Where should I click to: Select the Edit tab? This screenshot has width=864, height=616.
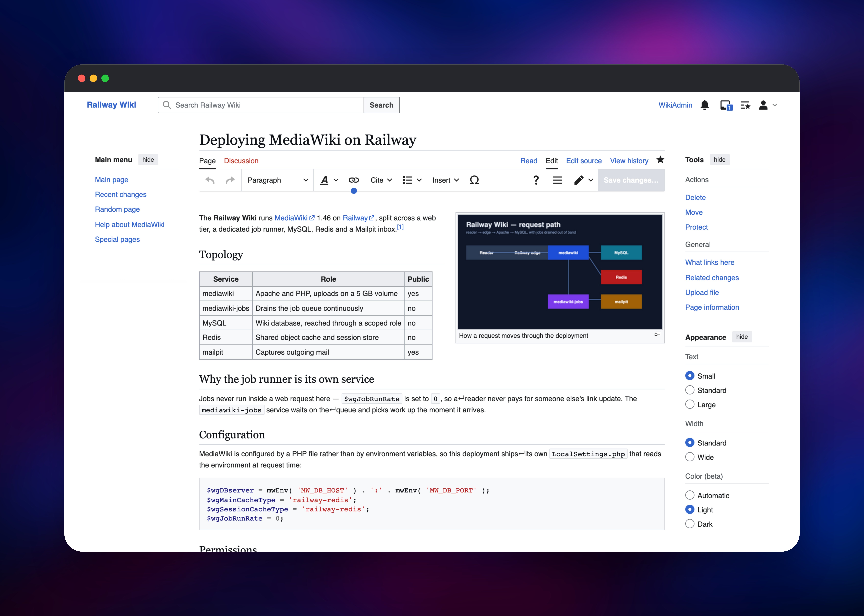552,161
